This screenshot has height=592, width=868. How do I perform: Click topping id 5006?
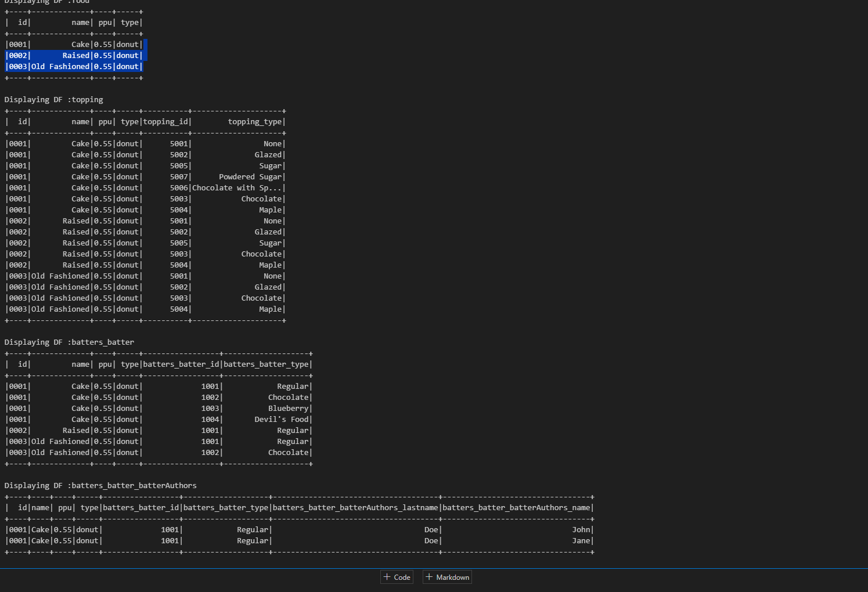coord(179,188)
